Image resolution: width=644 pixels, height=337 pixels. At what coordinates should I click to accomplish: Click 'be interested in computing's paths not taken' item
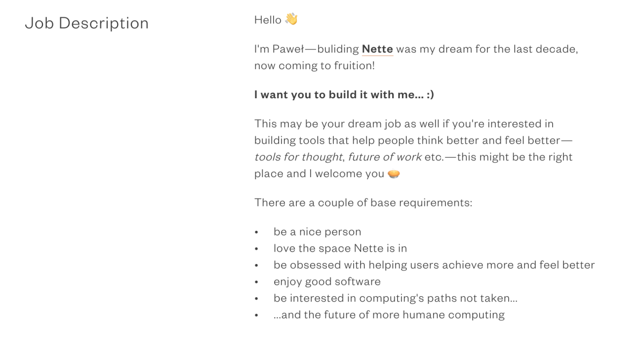(x=396, y=298)
